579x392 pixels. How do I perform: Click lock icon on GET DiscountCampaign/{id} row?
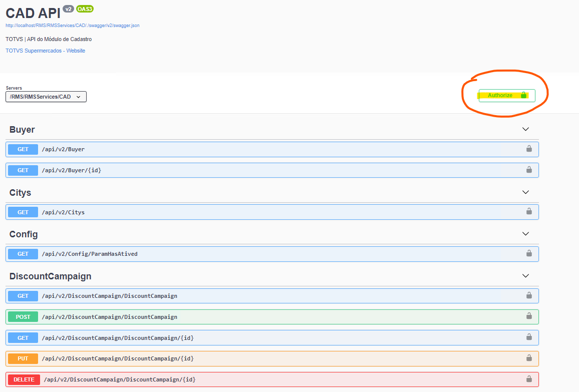click(528, 337)
